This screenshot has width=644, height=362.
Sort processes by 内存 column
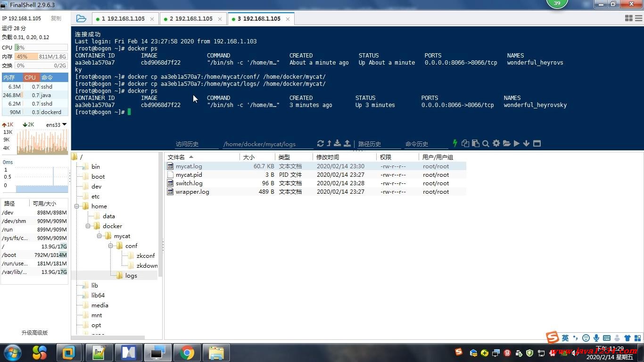tap(11, 77)
